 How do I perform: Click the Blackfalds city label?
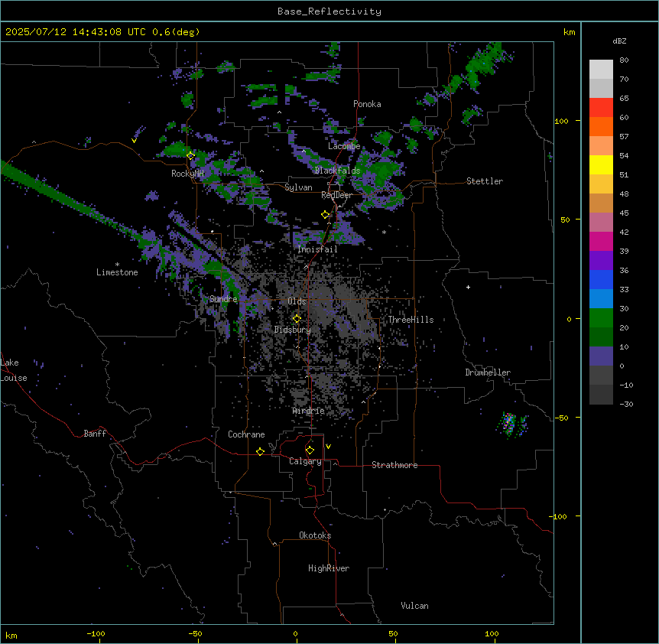pos(337,171)
